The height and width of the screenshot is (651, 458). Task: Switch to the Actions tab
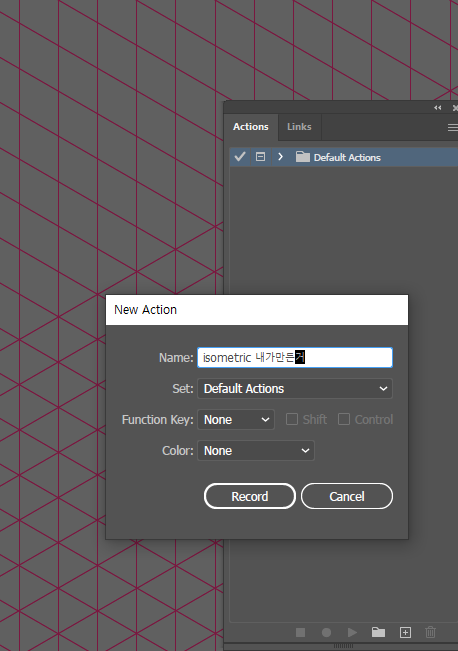(x=250, y=127)
